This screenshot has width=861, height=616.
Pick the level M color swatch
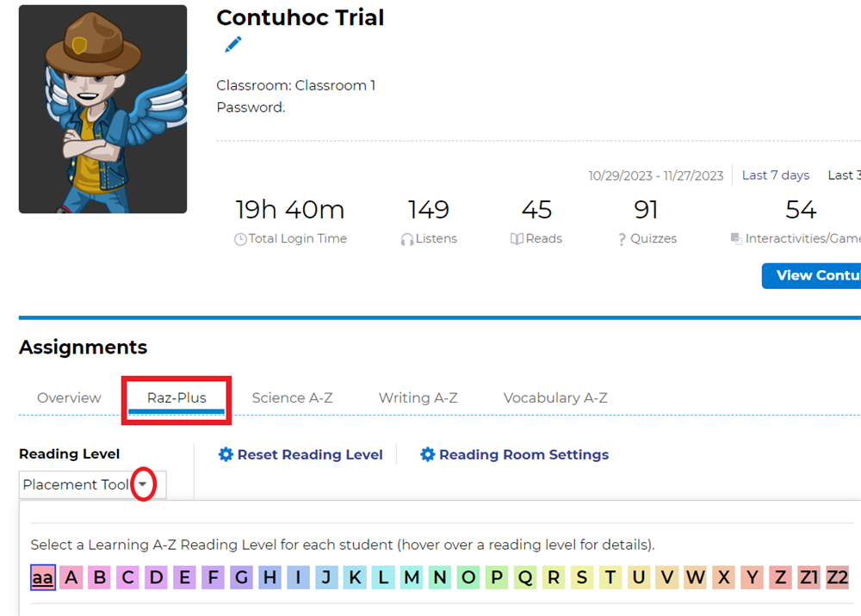click(412, 577)
